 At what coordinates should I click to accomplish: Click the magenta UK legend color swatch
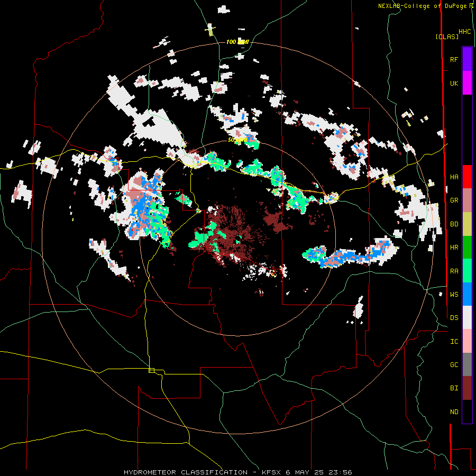467,83
